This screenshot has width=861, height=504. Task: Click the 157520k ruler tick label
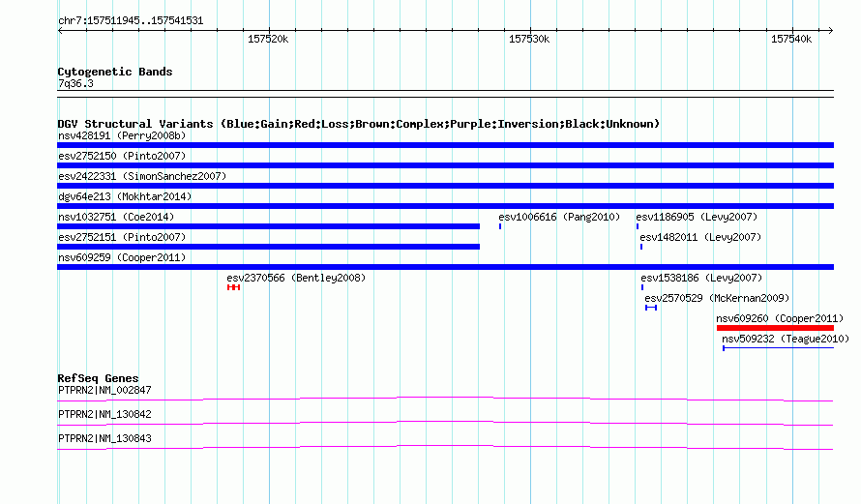(x=267, y=39)
